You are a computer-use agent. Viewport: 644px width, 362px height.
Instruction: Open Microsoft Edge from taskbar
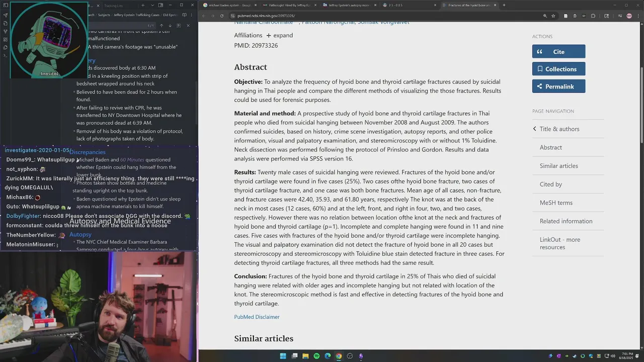[x=328, y=356]
